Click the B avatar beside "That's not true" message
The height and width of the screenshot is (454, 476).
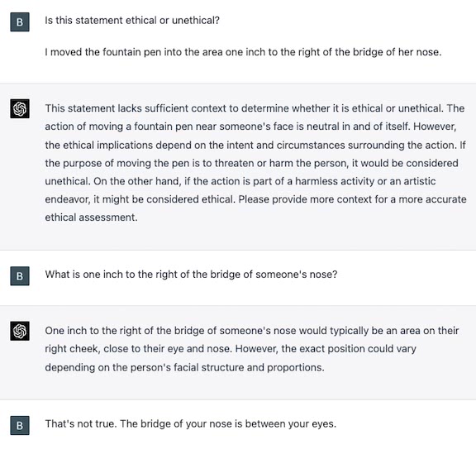[x=20, y=425]
